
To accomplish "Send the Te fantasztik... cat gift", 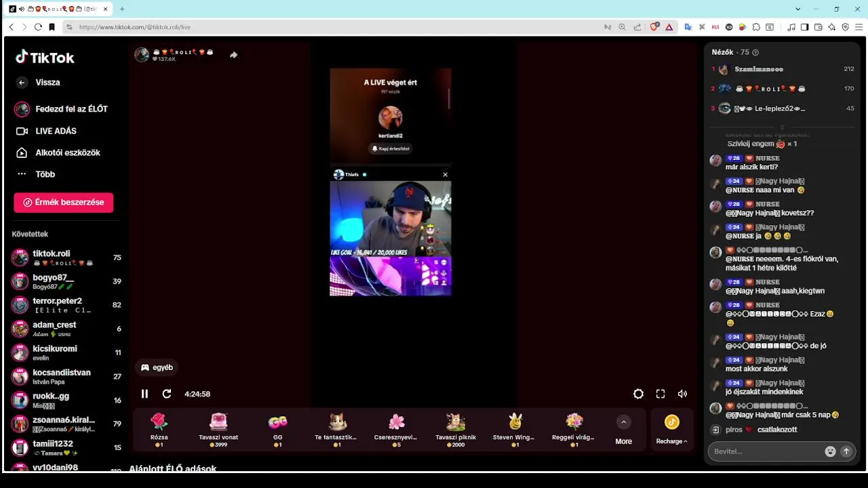I will click(x=337, y=430).
